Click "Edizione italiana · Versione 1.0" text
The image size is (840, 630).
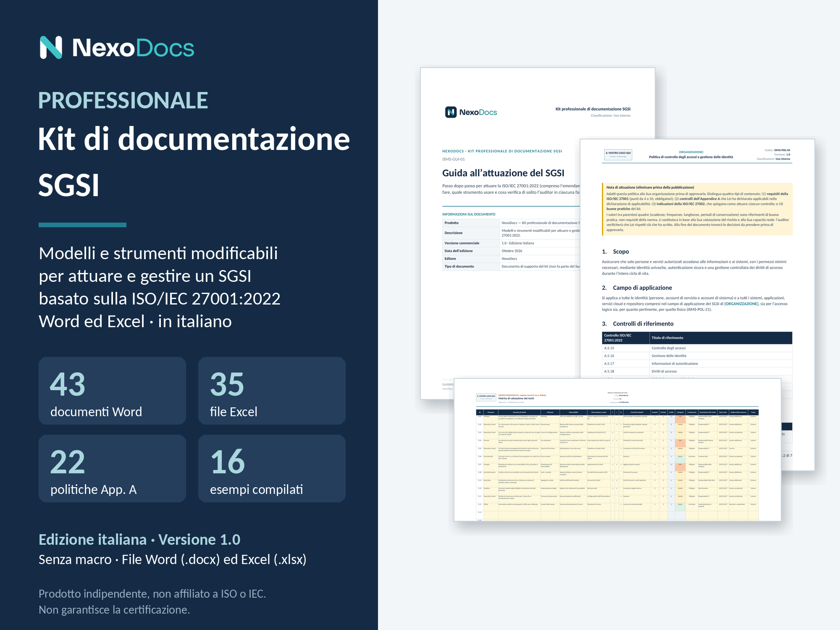tap(139, 540)
